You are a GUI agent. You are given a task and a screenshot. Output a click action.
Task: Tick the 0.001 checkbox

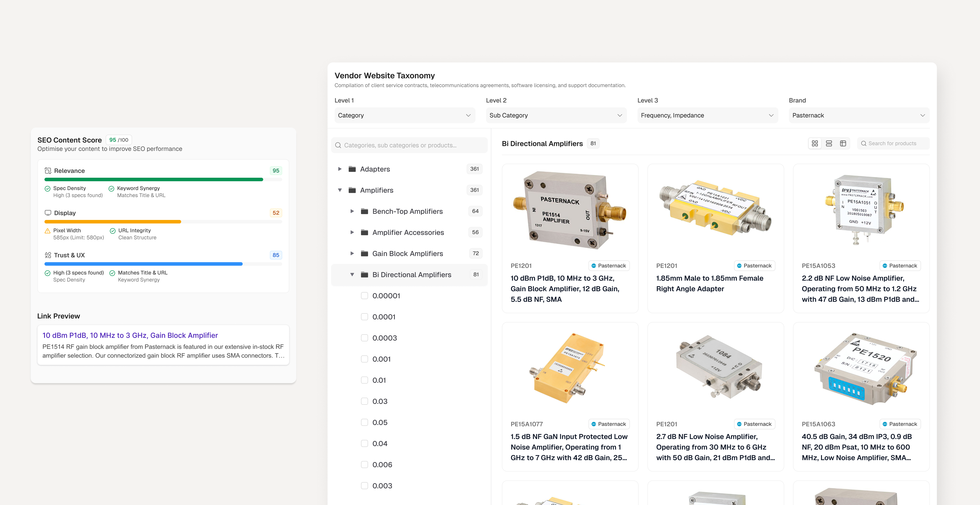pyautogui.click(x=365, y=359)
